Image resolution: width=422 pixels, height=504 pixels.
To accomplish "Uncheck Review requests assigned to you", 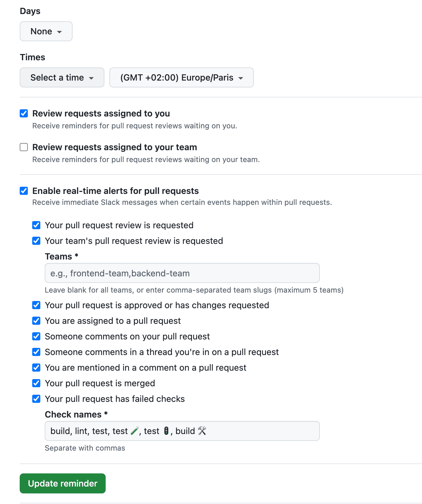I will (x=24, y=113).
